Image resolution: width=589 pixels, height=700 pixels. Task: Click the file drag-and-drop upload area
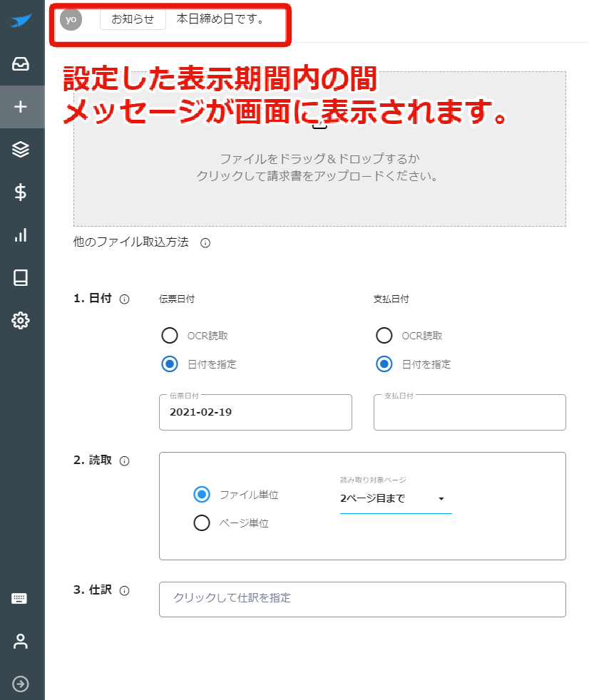(319, 149)
